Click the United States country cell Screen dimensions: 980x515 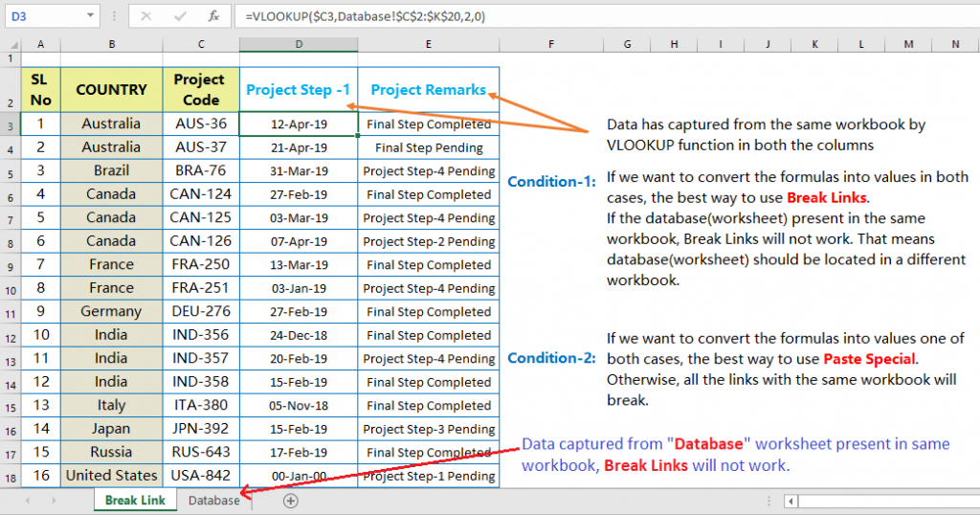(112, 476)
